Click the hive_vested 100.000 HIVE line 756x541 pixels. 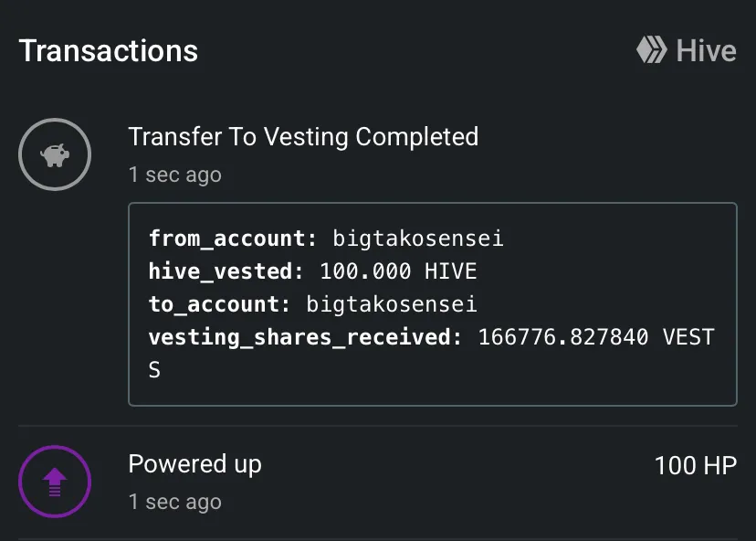(x=312, y=271)
